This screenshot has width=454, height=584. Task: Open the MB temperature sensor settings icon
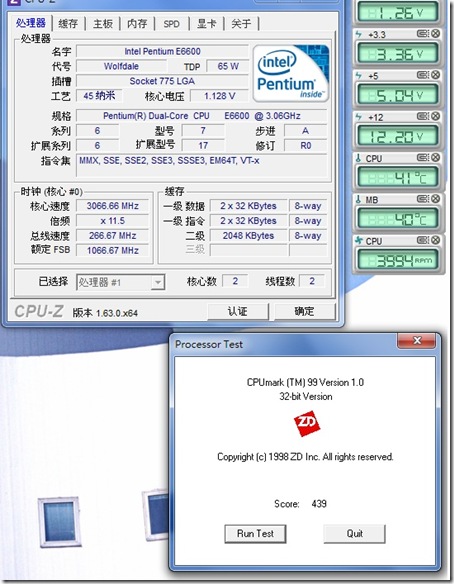(423, 199)
